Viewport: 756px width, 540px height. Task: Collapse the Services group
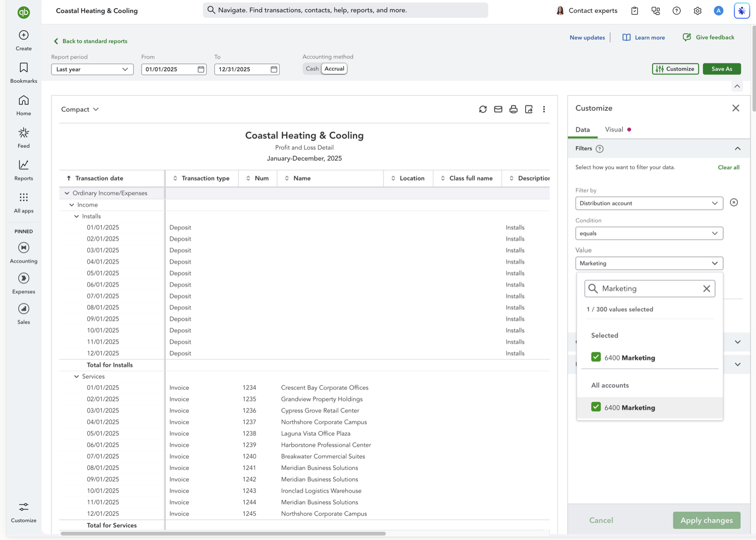[77, 377]
